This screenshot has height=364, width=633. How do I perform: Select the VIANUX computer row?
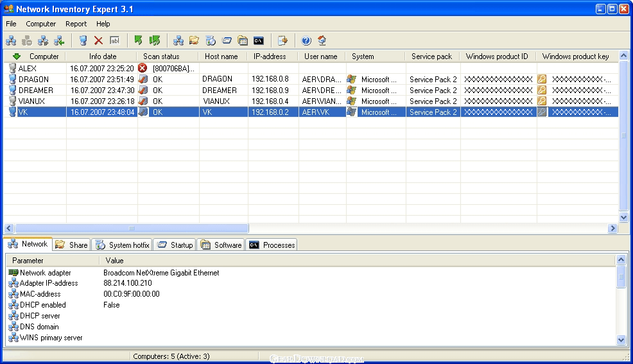click(311, 101)
